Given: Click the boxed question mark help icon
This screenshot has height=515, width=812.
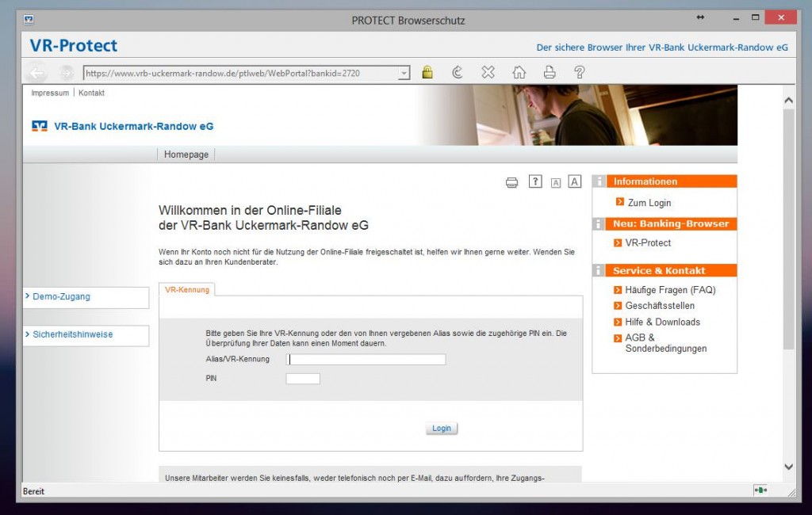Looking at the screenshot, I should 535,181.
